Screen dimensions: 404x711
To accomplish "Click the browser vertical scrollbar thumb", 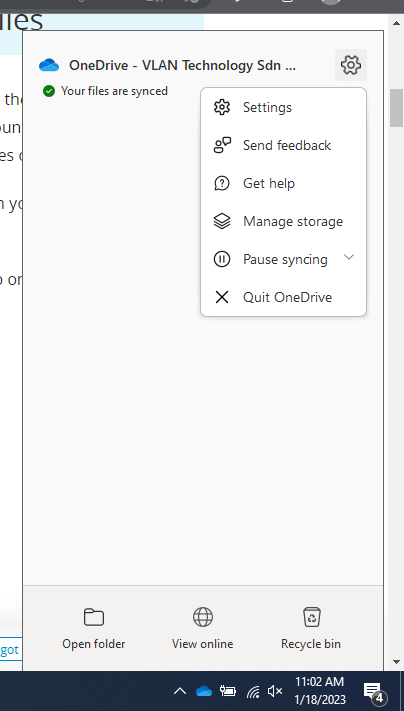I will pyautogui.click(x=397, y=108).
